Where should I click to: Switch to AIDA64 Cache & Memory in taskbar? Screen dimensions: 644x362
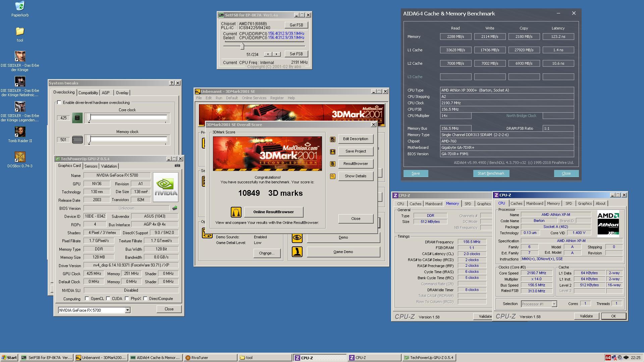[156, 358]
